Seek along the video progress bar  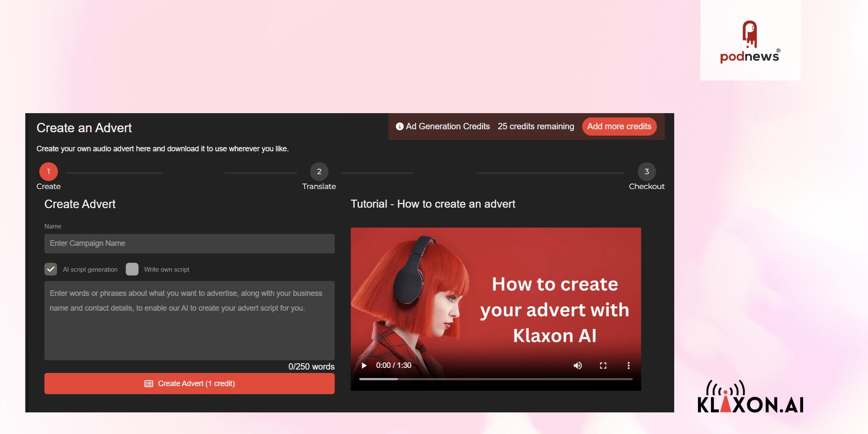click(x=496, y=379)
